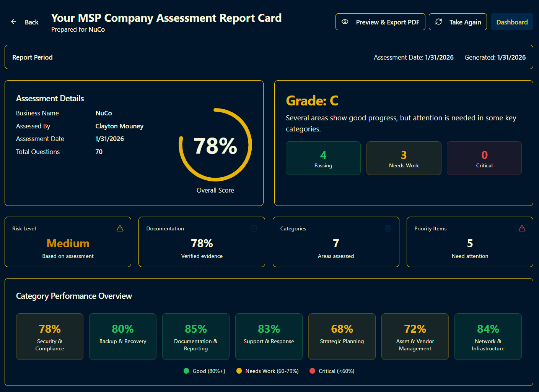Click the eye icon in Preview button
The width and height of the screenshot is (539, 392).
pos(345,22)
